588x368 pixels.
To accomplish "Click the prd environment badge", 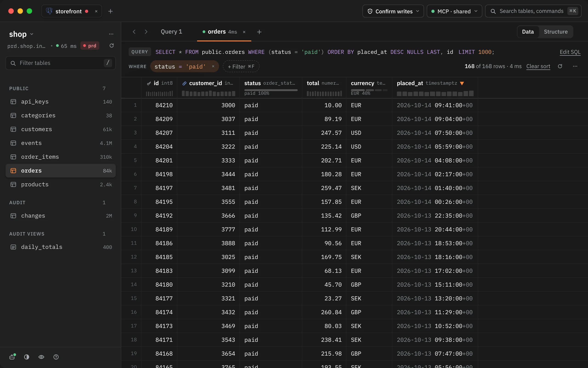I will (90, 46).
